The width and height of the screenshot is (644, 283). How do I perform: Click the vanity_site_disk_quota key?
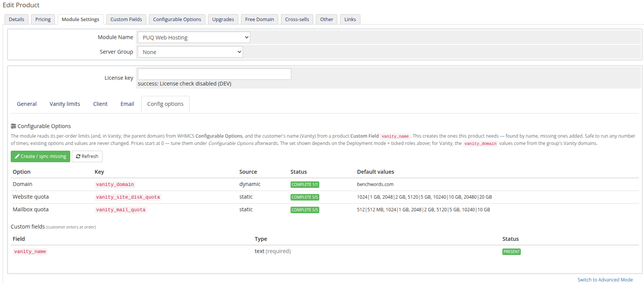tap(128, 197)
